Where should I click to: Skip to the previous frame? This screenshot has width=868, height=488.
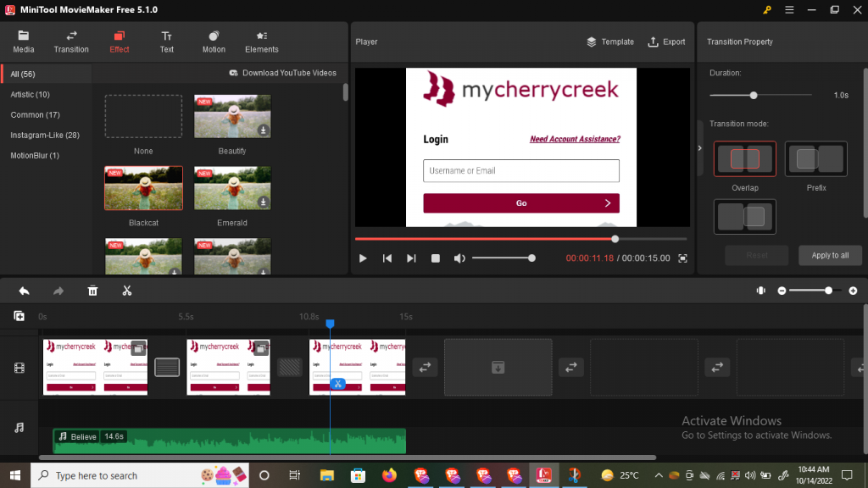[x=387, y=258]
